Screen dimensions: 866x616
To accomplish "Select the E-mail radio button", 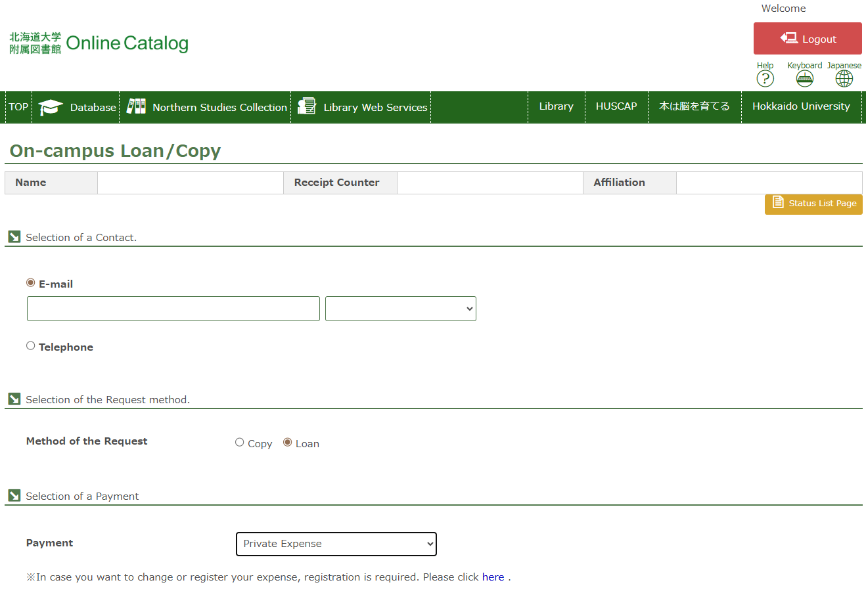I will pyautogui.click(x=31, y=283).
